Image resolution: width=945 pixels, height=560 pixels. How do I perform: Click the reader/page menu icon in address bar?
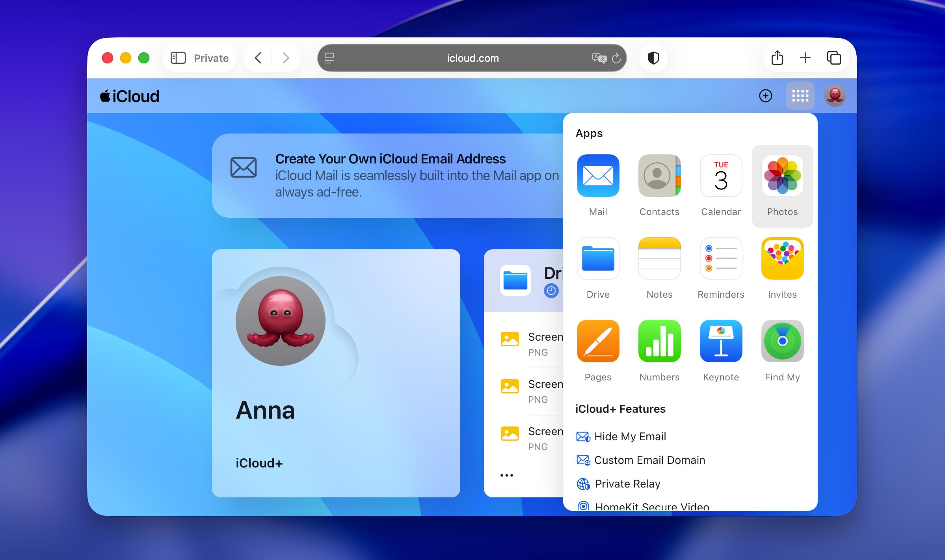pyautogui.click(x=329, y=58)
